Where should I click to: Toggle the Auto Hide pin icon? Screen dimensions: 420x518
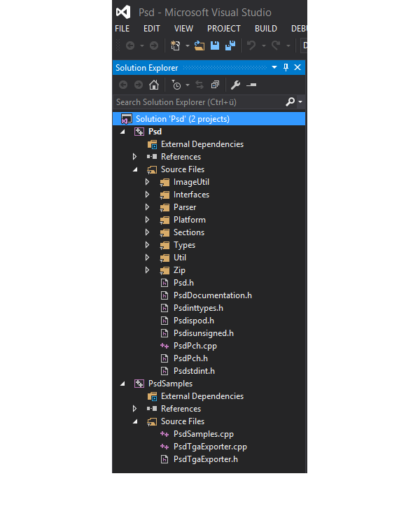tap(286, 67)
